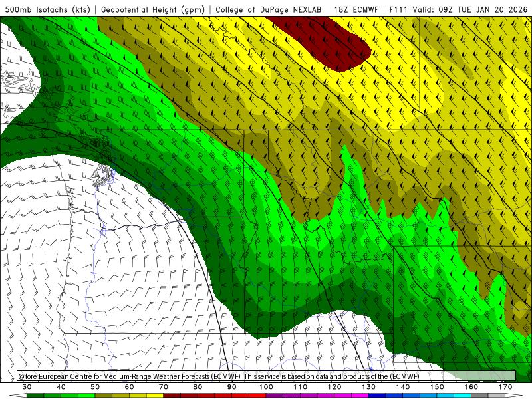Click the '60' value on the color scale
Screen dimensions: 532x399
(x=129, y=387)
